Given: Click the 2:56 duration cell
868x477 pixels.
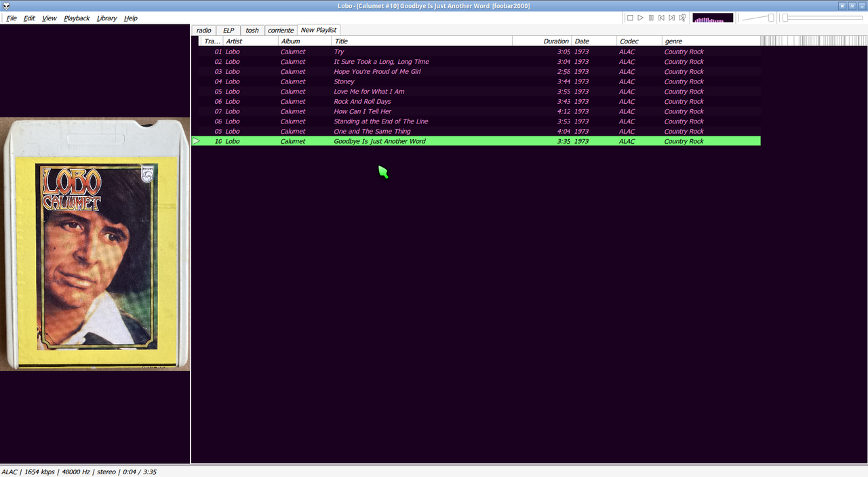Looking at the screenshot, I should pyautogui.click(x=564, y=71).
